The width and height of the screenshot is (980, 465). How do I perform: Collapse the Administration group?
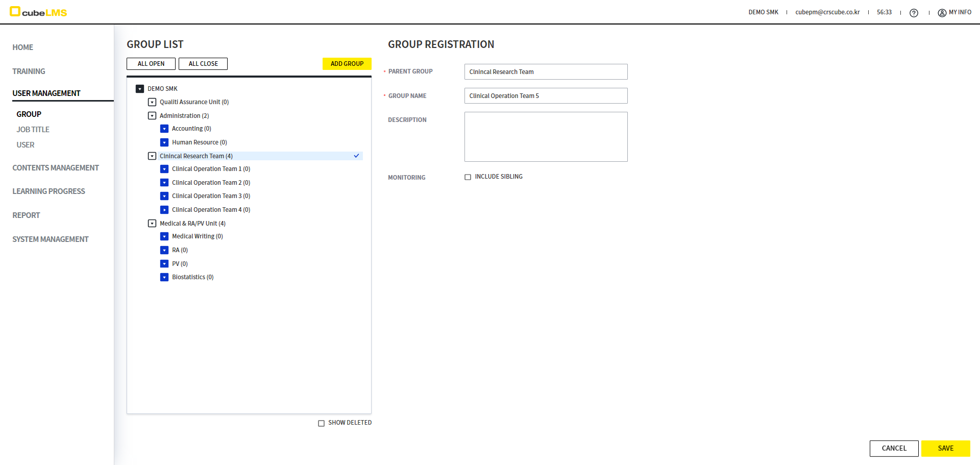(152, 116)
